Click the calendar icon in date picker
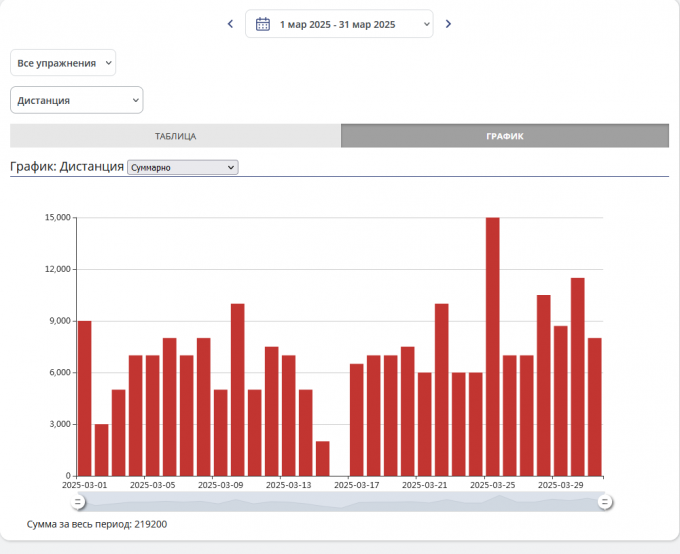 tap(263, 24)
